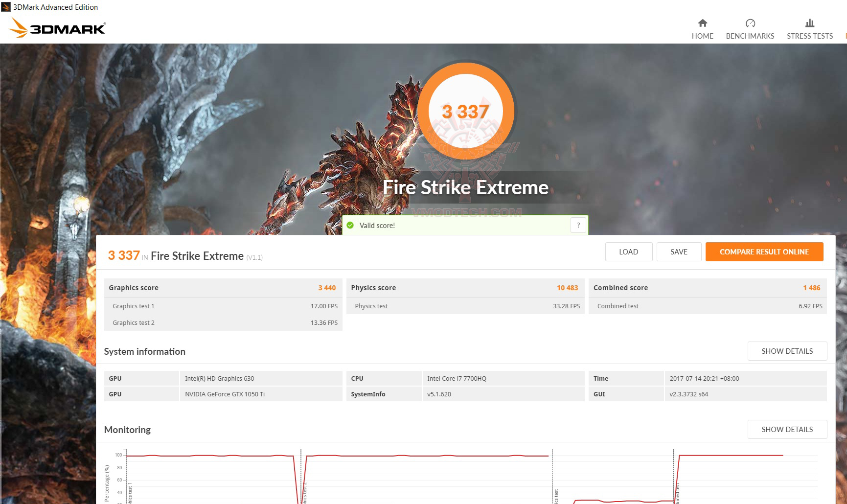Click Physics test value 33.28 FPS
The image size is (847, 504).
566,306
